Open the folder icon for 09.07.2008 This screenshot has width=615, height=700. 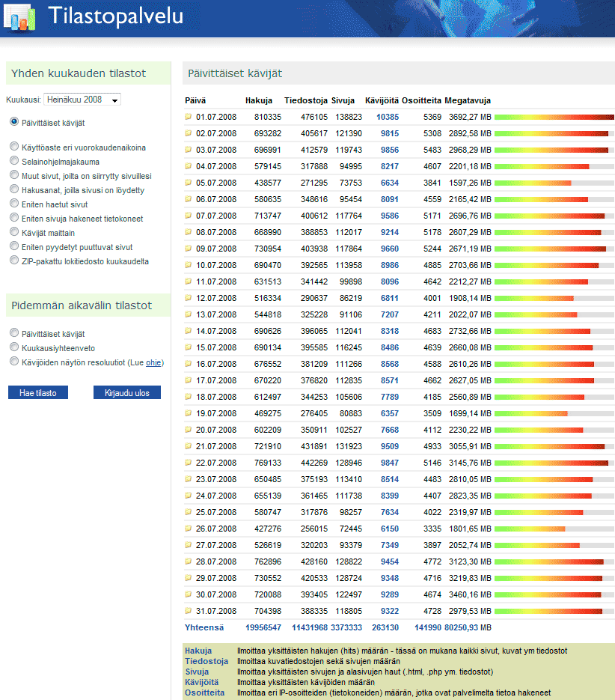coord(189,249)
